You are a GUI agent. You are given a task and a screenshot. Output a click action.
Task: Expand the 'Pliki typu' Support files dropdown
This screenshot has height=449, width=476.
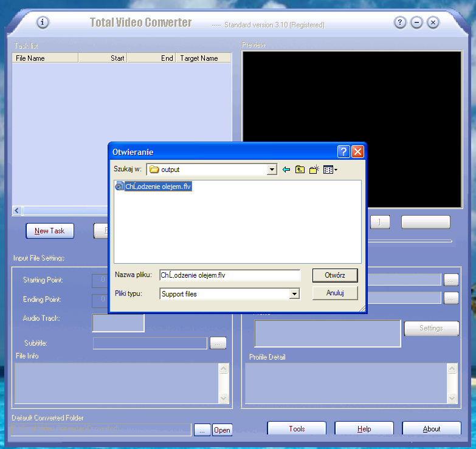[294, 293]
